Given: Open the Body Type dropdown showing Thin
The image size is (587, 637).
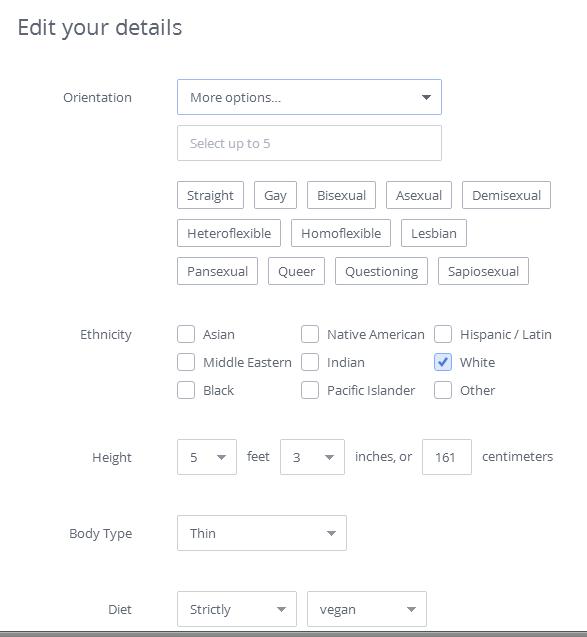Looking at the screenshot, I should [262, 533].
